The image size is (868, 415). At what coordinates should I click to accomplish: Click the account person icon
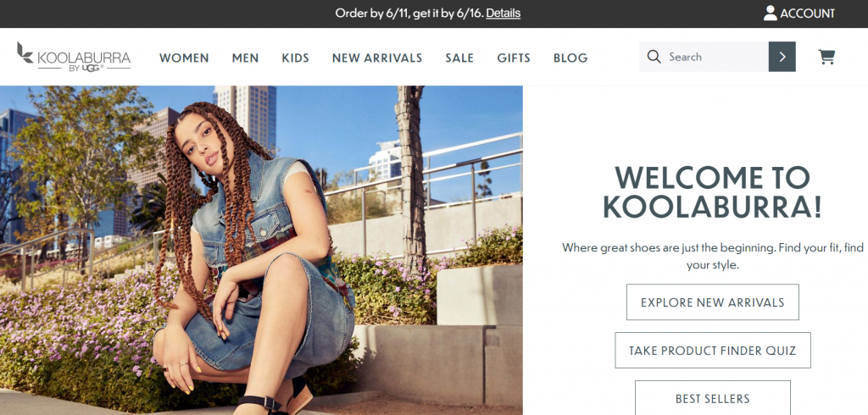(x=770, y=14)
